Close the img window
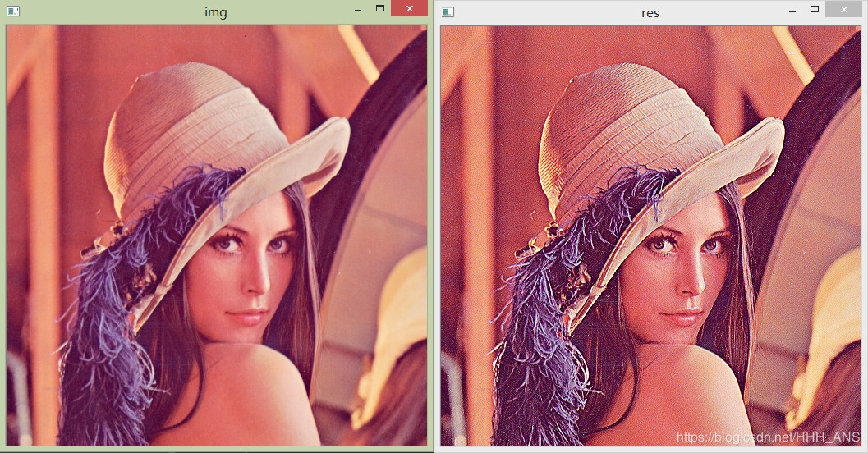Viewport: 868px width, 453px height. pos(409,8)
